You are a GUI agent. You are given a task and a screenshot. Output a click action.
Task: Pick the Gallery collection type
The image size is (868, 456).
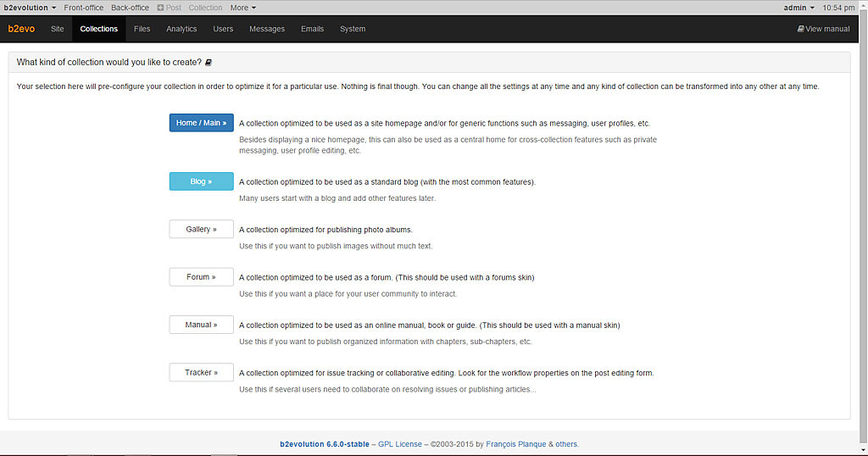201,229
